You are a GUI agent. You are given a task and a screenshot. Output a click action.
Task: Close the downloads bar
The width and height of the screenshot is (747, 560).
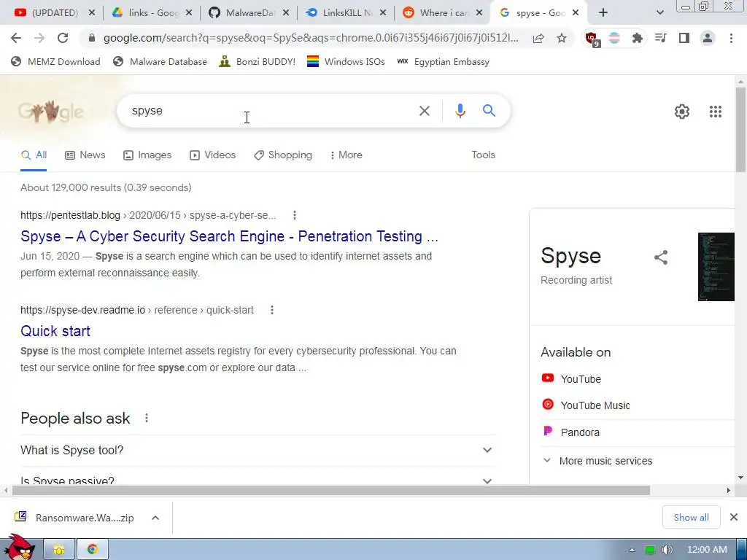point(734,517)
